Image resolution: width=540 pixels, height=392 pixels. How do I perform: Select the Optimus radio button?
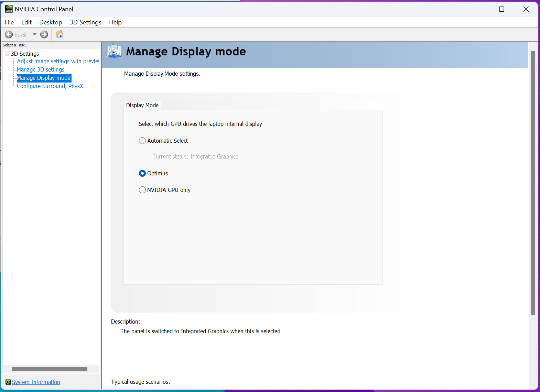tap(142, 173)
